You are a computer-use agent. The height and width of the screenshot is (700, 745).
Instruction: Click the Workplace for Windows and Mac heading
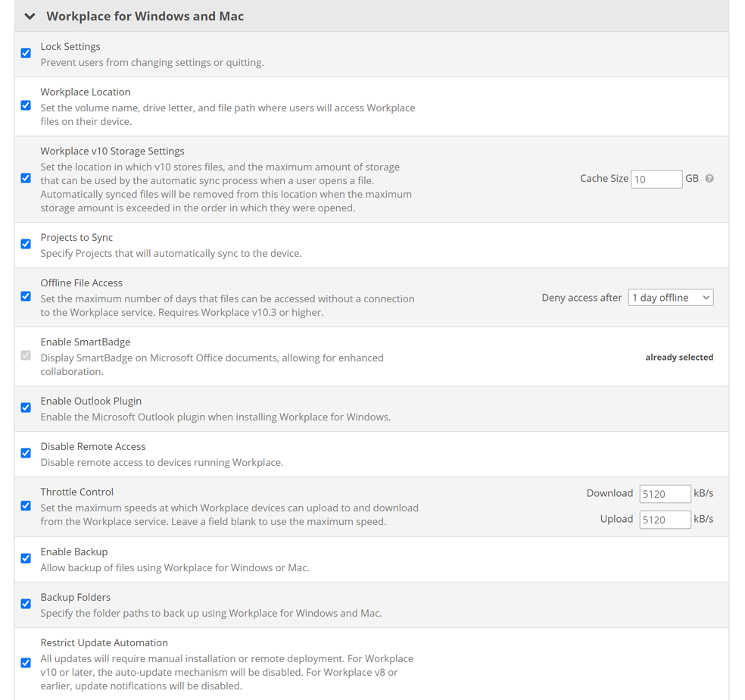pyautogui.click(x=145, y=17)
